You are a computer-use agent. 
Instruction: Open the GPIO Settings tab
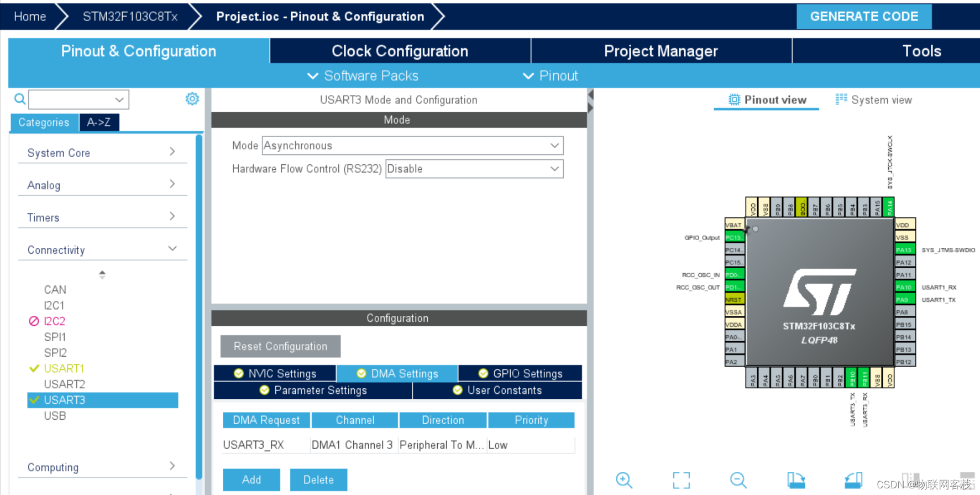pyautogui.click(x=520, y=373)
